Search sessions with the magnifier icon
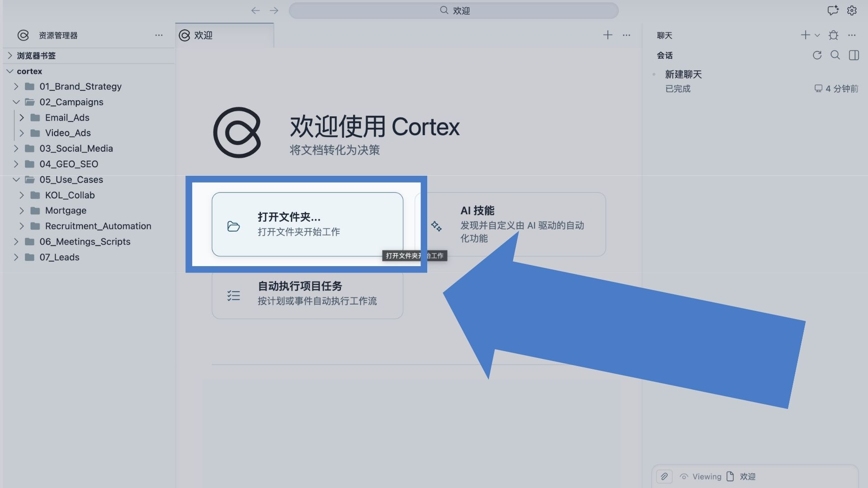868x488 pixels. pyautogui.click(x=835, y=55)
